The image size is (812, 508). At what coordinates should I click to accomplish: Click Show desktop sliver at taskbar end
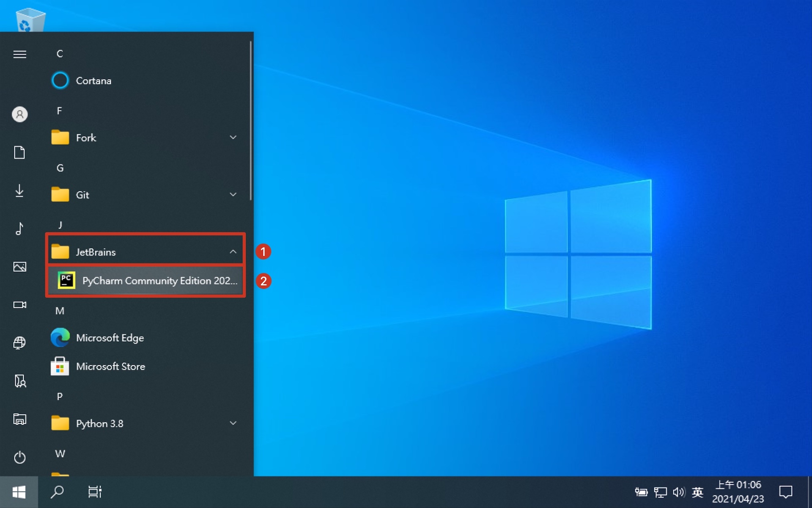[809, 492]
